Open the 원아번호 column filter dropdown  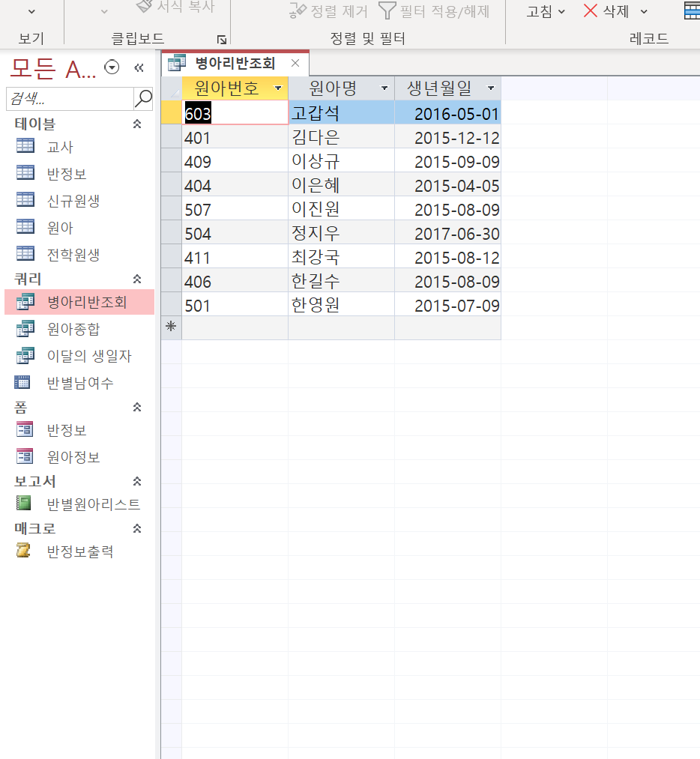coord(279,88)
